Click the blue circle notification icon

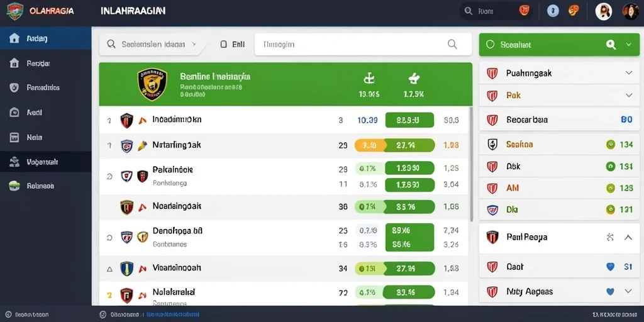(x=553, y=11)
